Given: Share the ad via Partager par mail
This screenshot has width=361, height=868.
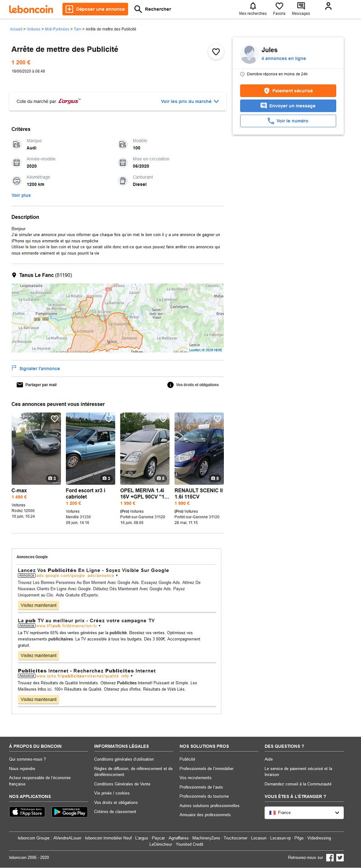Looking at the screenshot, I should click(x=37, y=385).
